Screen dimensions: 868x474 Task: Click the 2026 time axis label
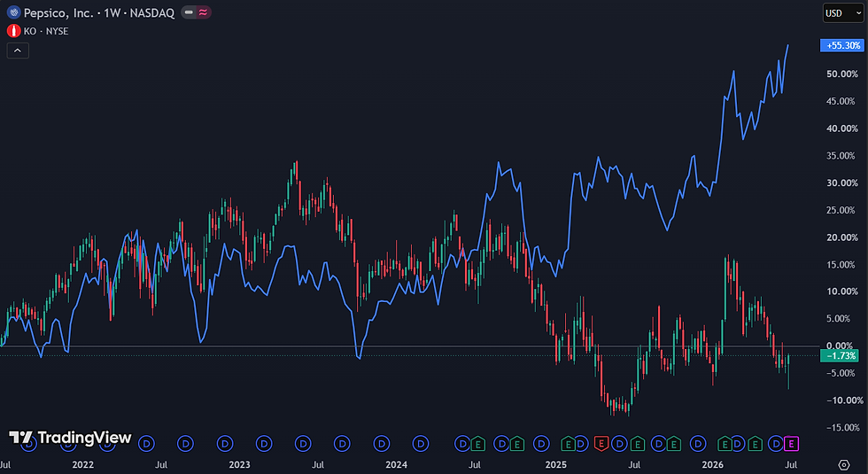pos(712,464)
